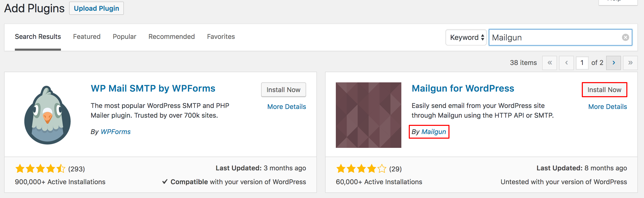Open the Favorites tab

click(x=221, y=37)
